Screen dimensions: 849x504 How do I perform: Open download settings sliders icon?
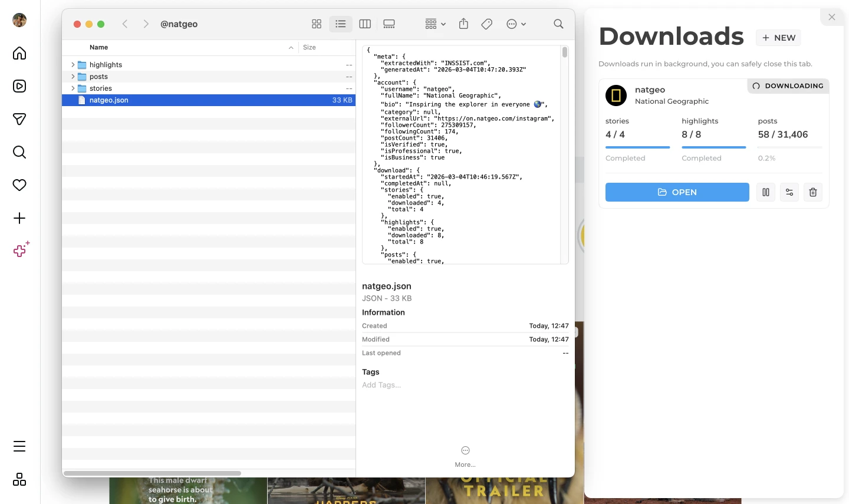click(789, 192)
